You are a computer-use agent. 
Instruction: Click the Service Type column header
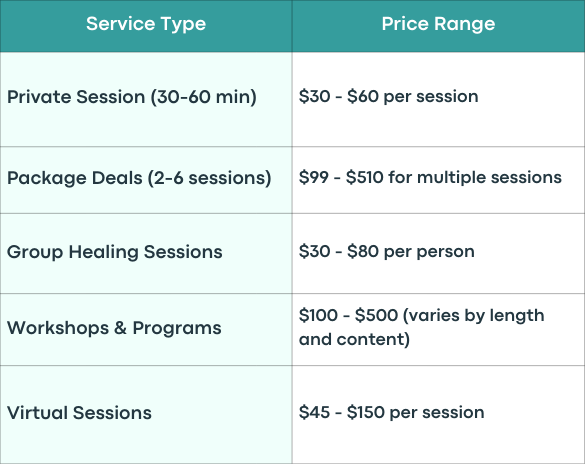pyautogui.click(x=146, y=26)
